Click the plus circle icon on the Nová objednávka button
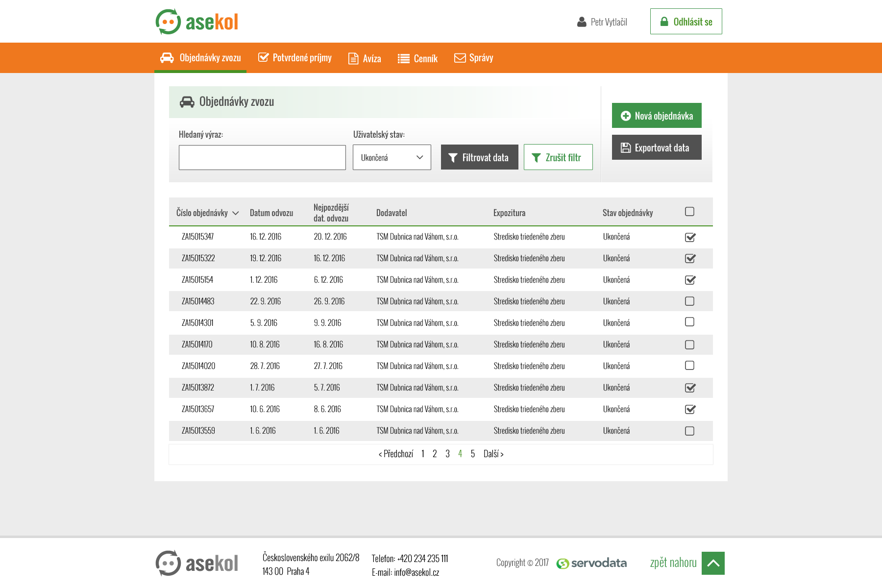Viewport: 882px width, 588px height. [x=626, y=116]
